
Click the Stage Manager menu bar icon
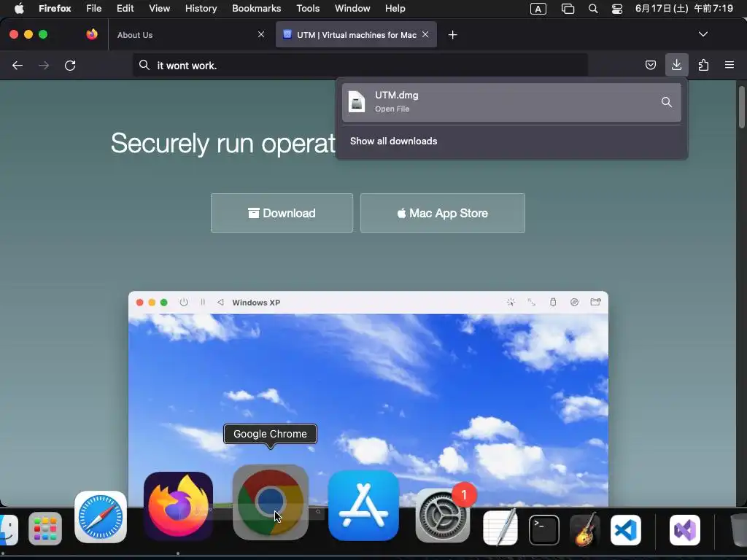pyautogui.click(x=568, y=9)
